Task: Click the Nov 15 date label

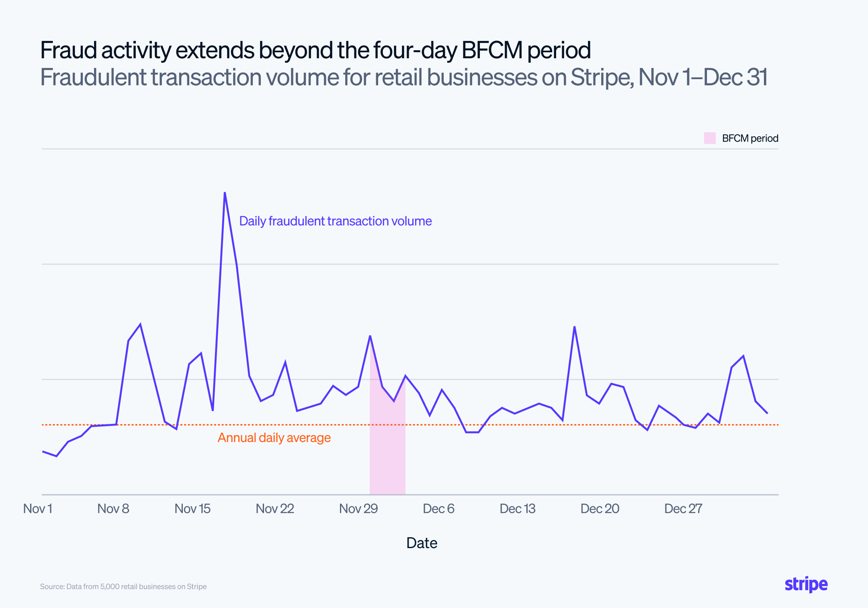Action: pos(192,509)
